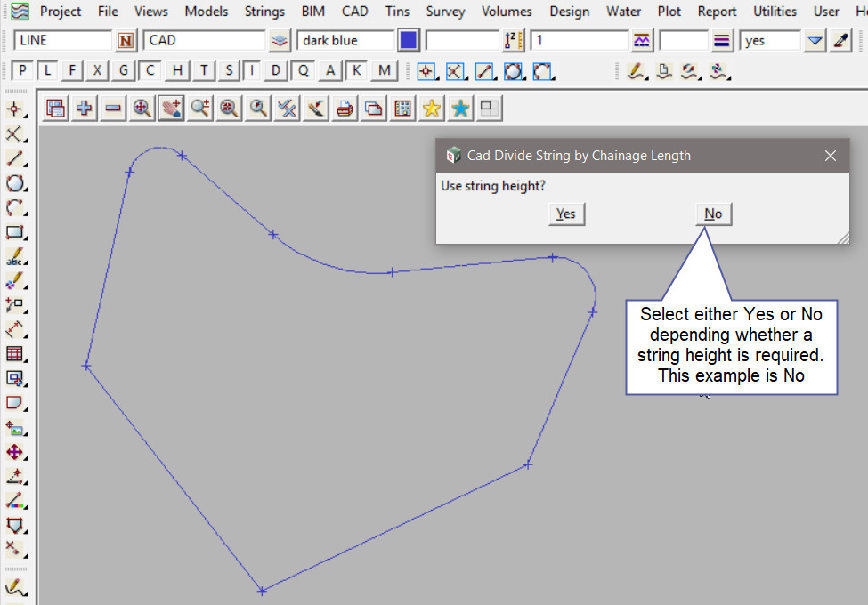Viewport: 868px width, 605px height.
Task: Click the dark blue colour swatch
Action: click(409, 41)
